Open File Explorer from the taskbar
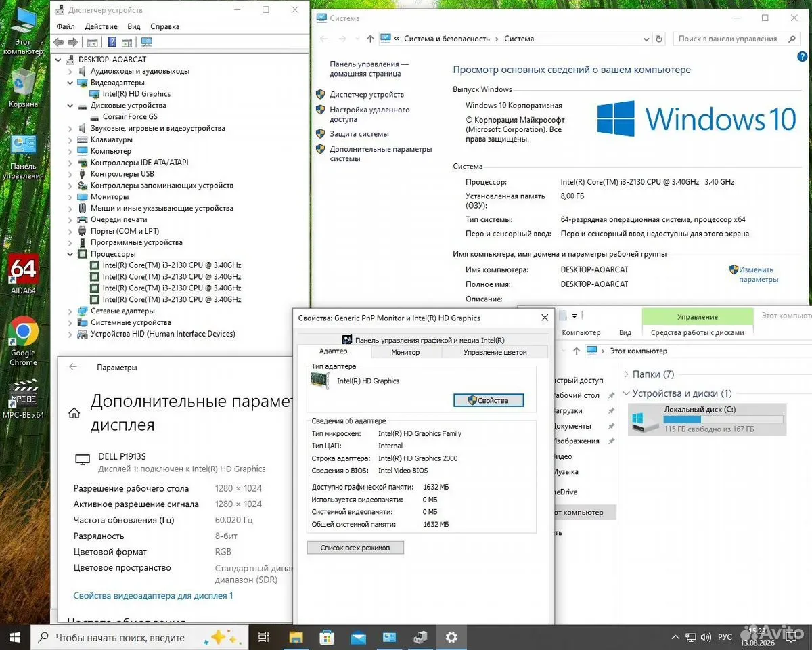 click(296, 637)
